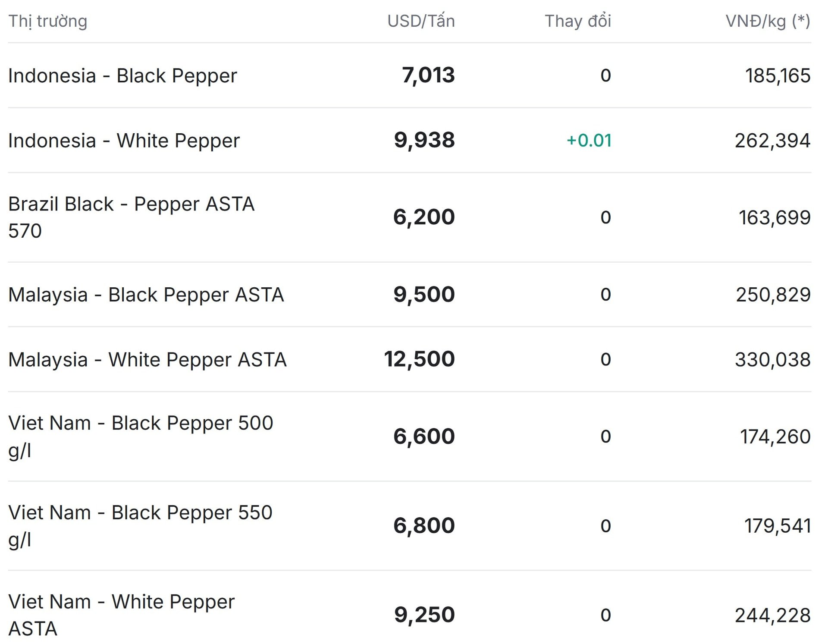Click the 330,038 VNĐ/kg value
Screen dimensions: 828x644
click(x=772, y=360)
